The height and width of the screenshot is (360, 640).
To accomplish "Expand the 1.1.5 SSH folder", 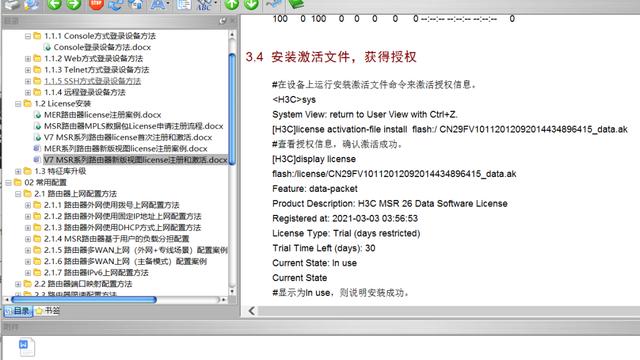I will click(x=28, y=81).
